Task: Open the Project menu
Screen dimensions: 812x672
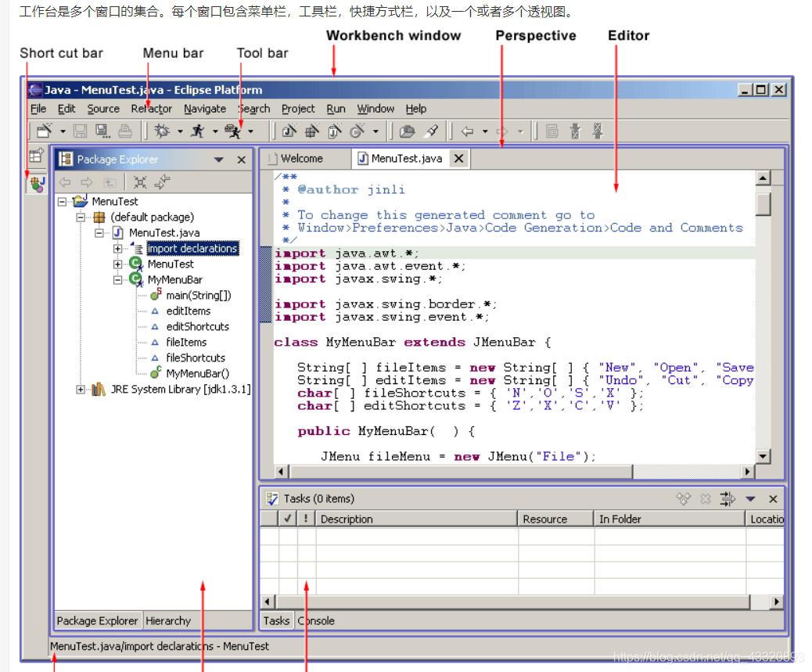Action: pos(298,109)
